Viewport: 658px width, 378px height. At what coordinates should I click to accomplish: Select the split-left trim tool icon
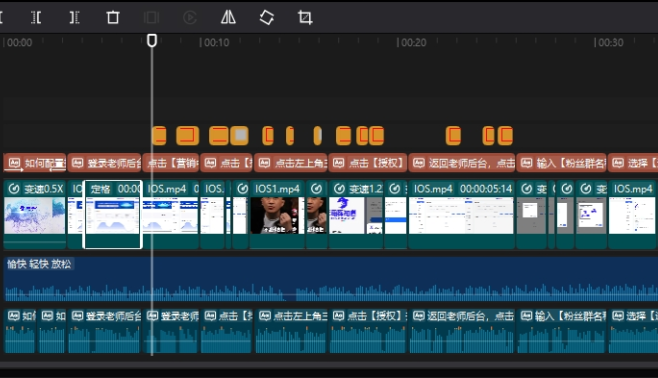pos(36,18)
